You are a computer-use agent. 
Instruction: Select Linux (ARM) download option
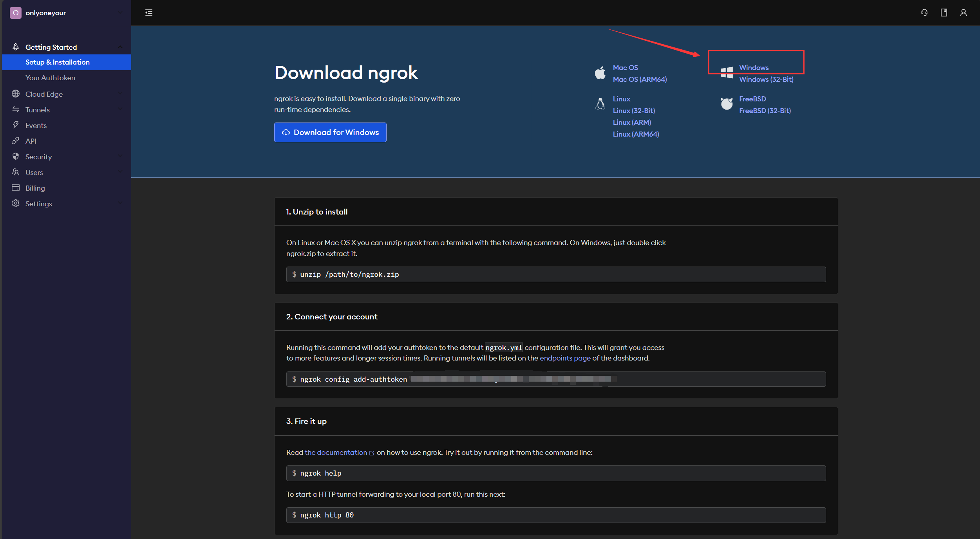click(631, 122)
